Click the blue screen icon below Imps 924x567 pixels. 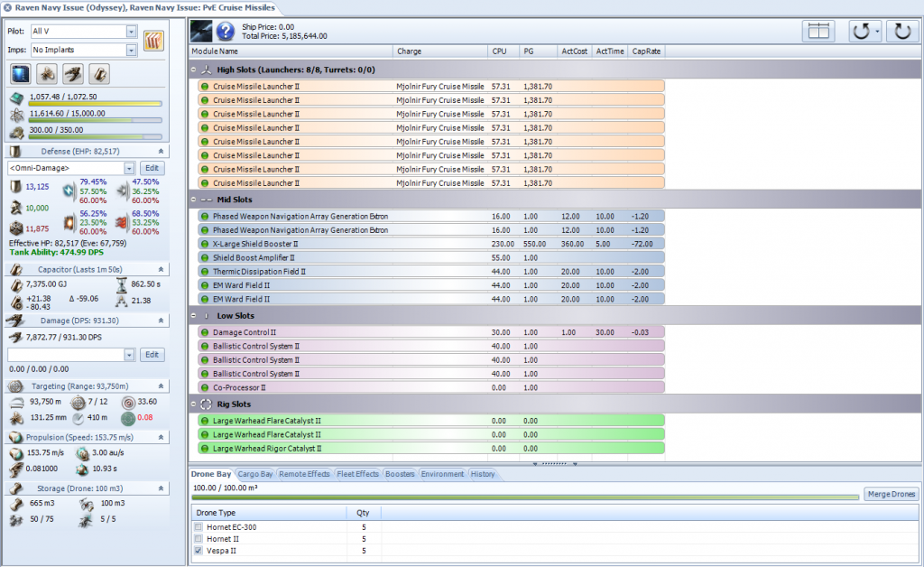pos(21,74)
